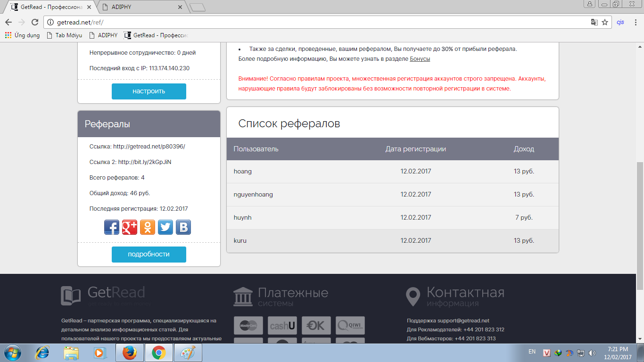Image resolution: width=644 pixels, height=362 pixels.
Task: Close the GetRead tab
Action: [x=88, y=7]
